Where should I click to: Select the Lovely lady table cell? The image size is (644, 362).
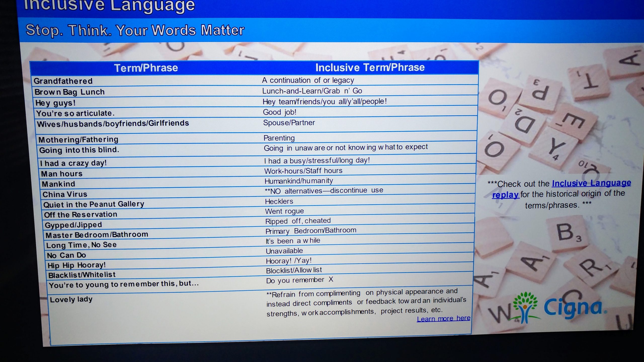pyautogui.click(x=71, y=299)
